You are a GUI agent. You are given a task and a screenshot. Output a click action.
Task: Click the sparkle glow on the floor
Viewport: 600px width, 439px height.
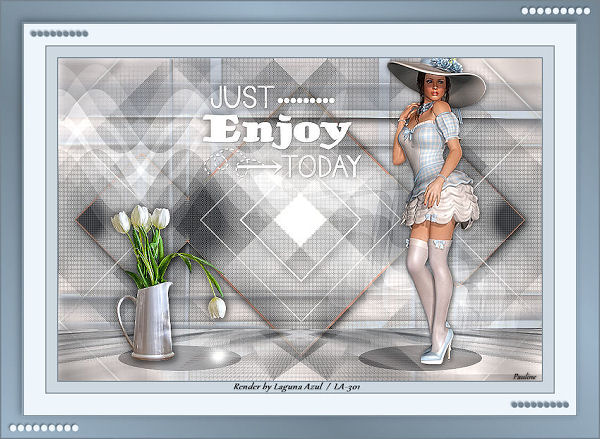point(214,355)
